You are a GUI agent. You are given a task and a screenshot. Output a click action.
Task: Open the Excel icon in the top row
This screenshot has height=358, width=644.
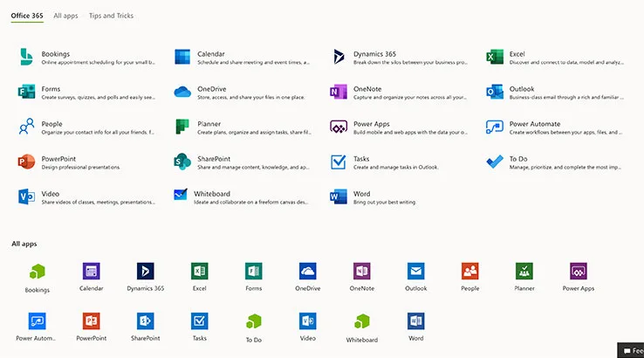(495, 57)
